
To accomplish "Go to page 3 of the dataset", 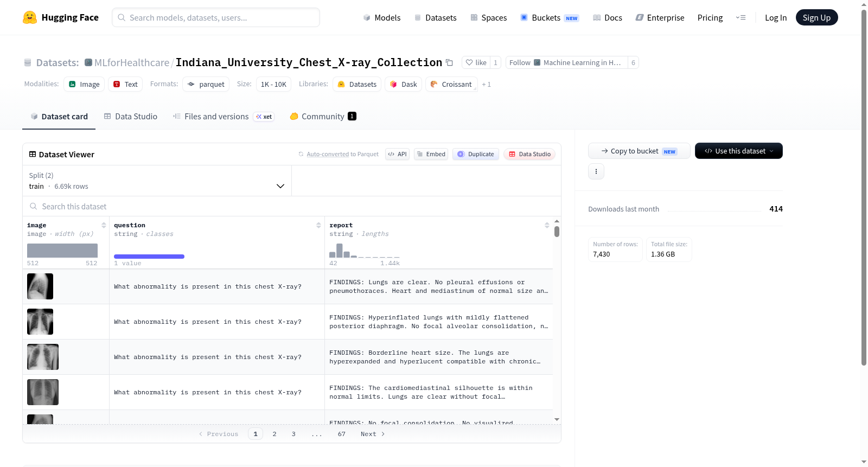I will (293, 434).
